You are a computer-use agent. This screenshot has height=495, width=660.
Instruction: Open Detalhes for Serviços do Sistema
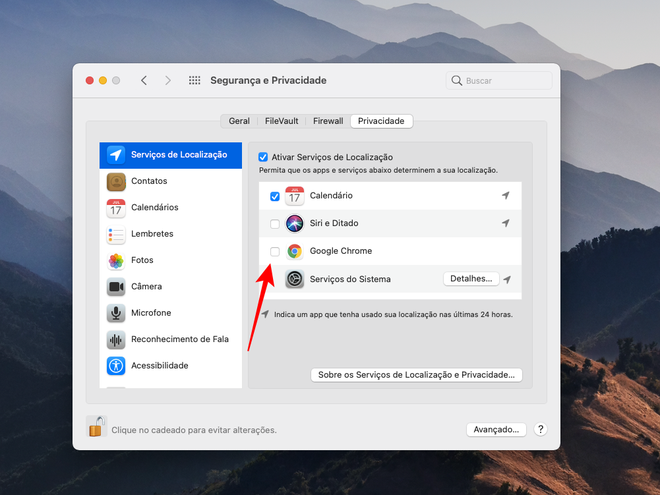[471, 279]
